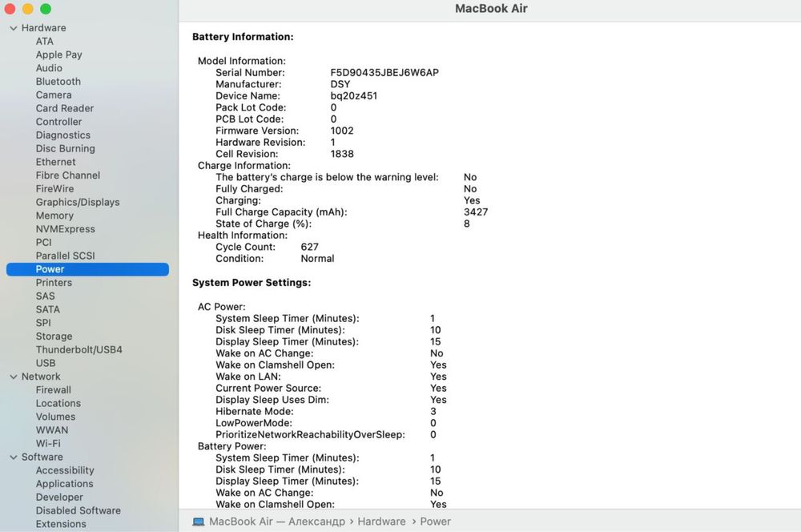Click the red close window button
801x532 pixels.
click(9, 9)
